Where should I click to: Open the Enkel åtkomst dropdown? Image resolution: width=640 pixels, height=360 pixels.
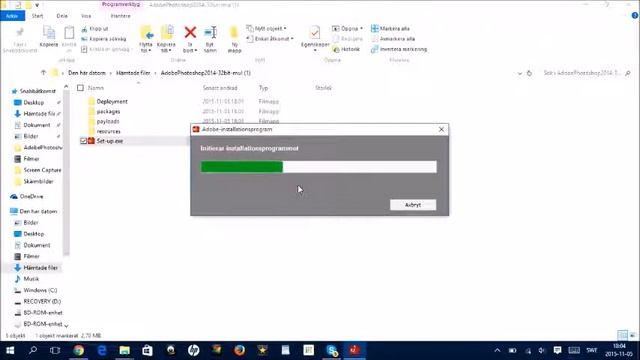pos(270,39)
